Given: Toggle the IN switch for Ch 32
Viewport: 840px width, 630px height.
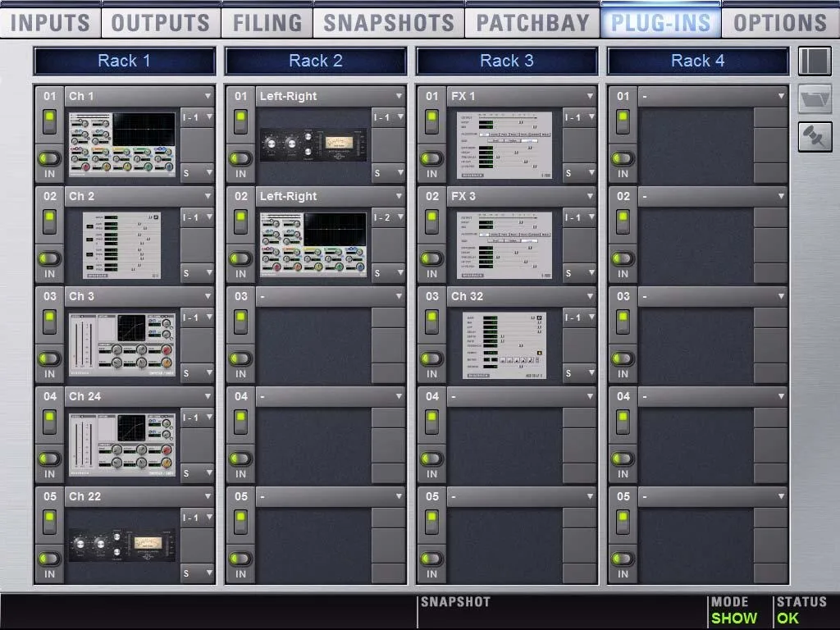Looking at the screenshot, I should pos(431,359).
